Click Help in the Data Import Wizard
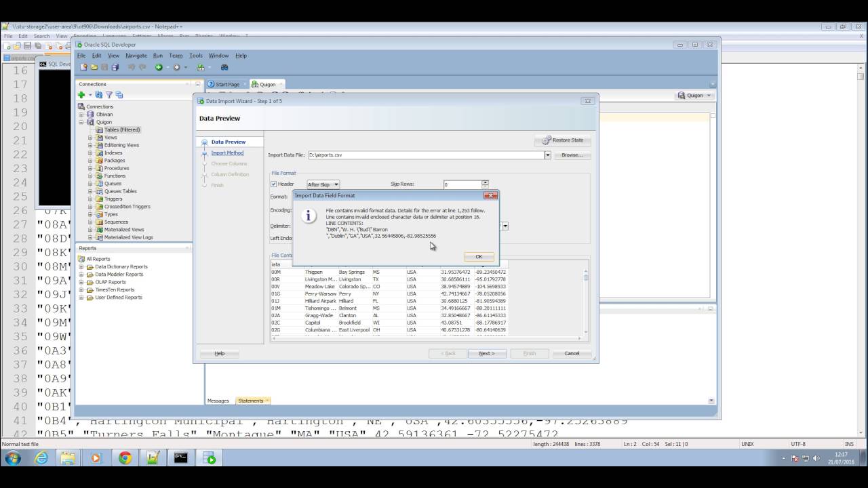 click(x=219, y=353)
